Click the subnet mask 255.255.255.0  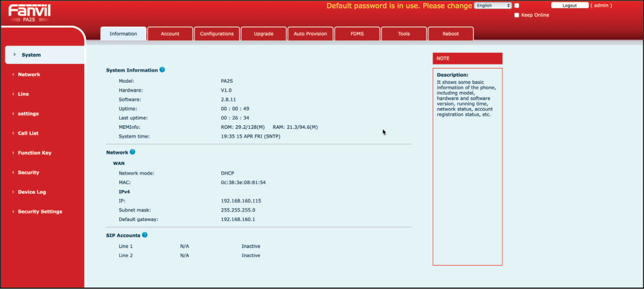pos(238,210)
